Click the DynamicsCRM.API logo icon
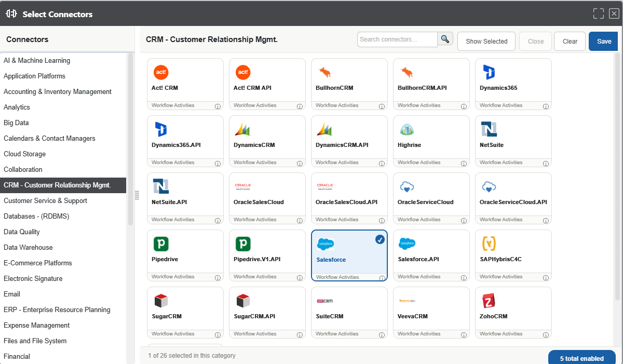Viewport: 623px width, 364px height. (325, 129)
